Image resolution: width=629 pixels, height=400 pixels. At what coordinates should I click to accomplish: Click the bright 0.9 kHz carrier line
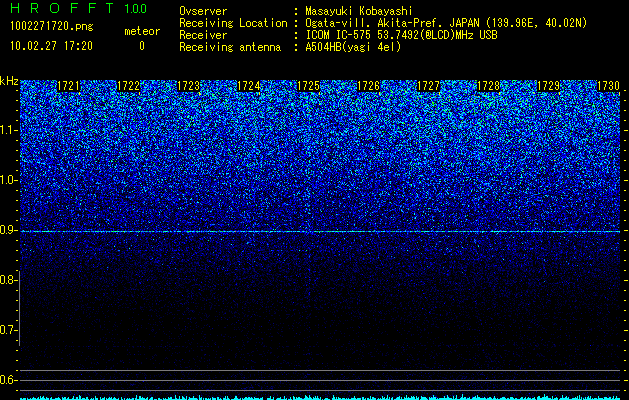pyautogui.click(x=320, y=231)
